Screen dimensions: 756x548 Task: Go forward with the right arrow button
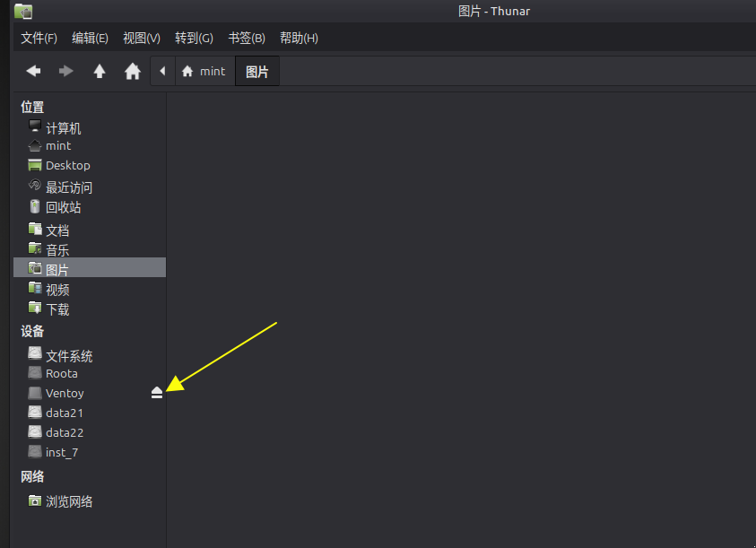pyautogui.click(x=66, y=72)
